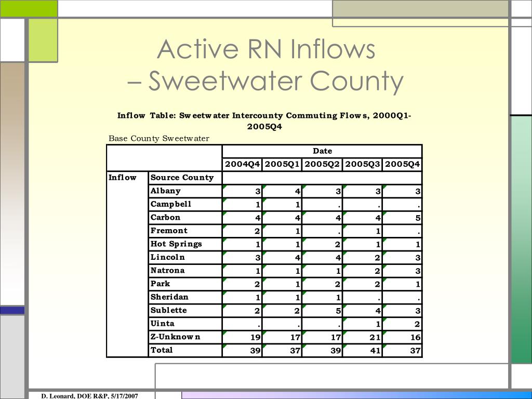
Task: Click the Fremont row label
Action: (169, 231)
